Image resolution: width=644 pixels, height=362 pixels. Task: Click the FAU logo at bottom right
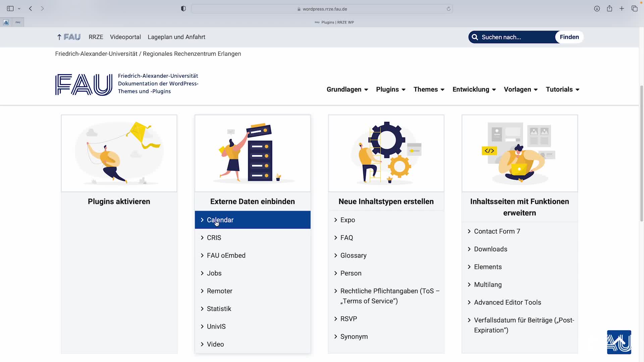pos(619,342)
